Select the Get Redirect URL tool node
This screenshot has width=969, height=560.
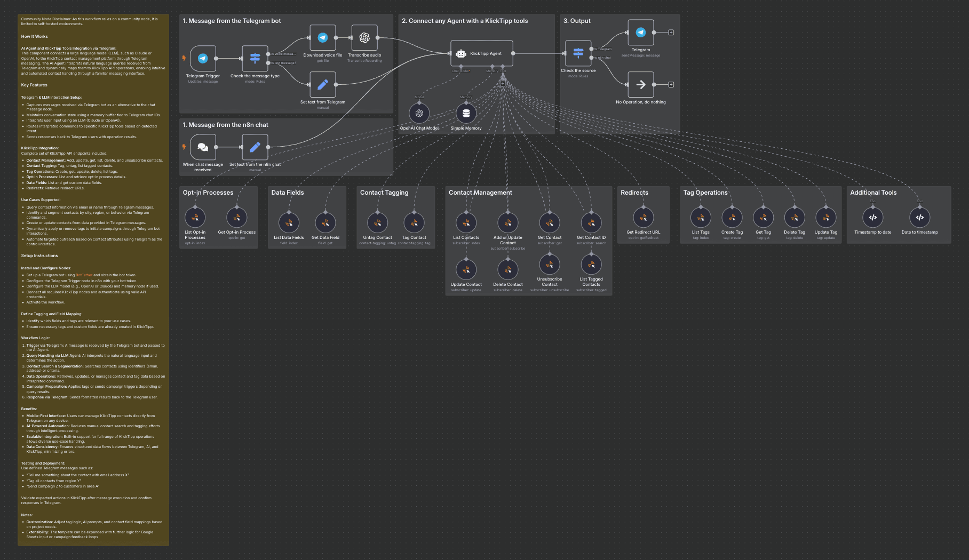tap(644, 218)
